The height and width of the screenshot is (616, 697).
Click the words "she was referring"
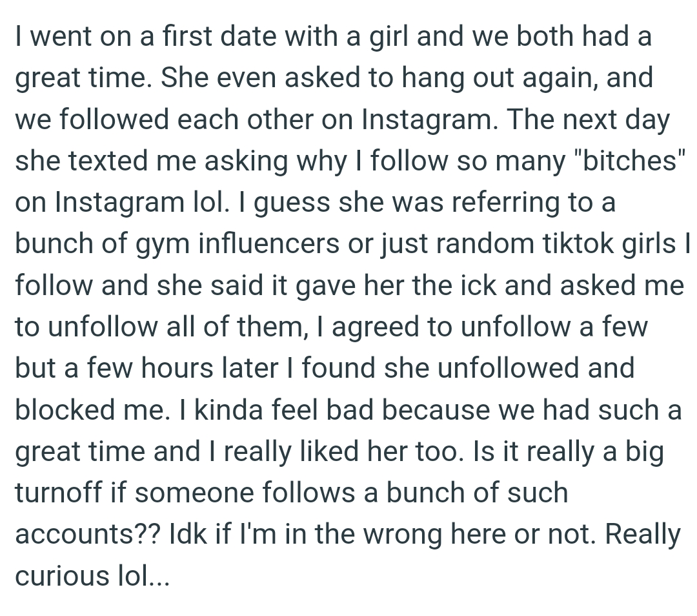(449, 202)
